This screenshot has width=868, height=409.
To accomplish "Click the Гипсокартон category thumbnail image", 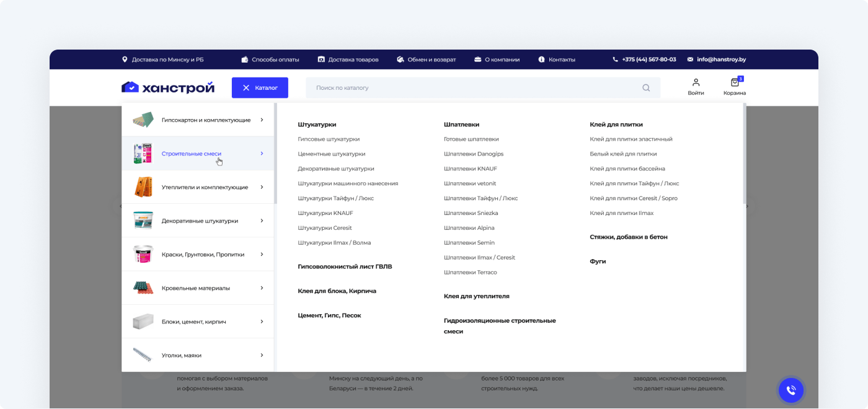I will coord(143,120).
